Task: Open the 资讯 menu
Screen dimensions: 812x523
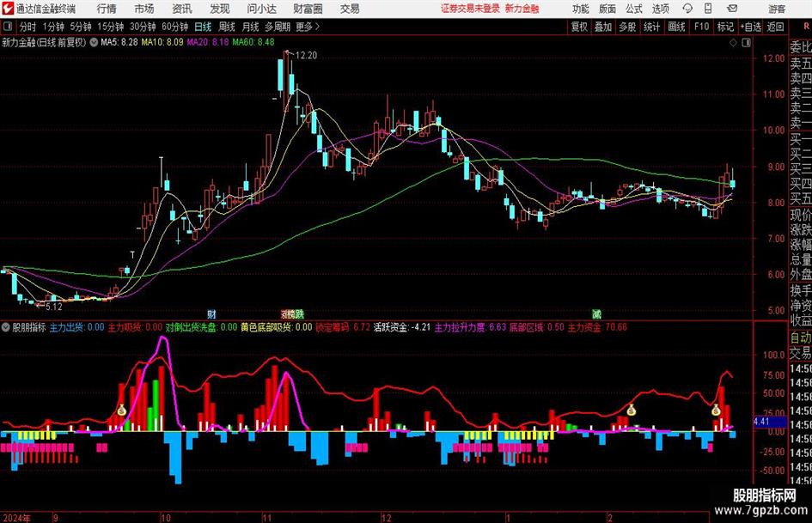Action: point(182,9)
